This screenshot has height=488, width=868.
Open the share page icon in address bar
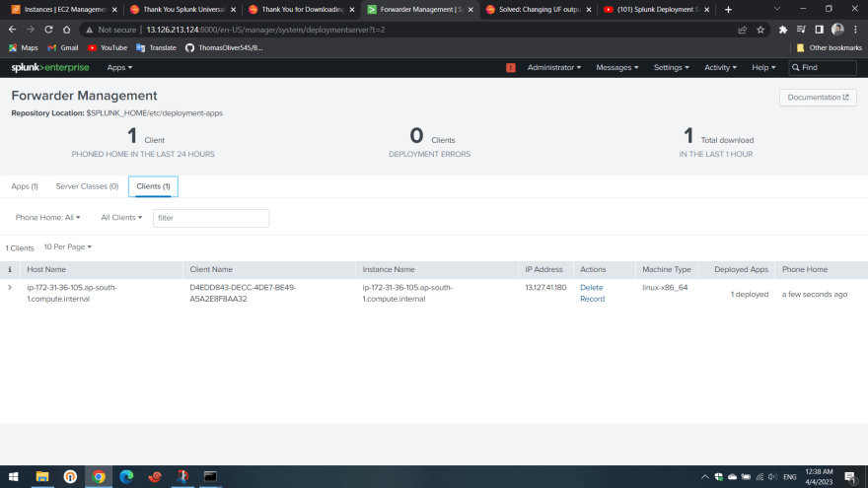click(743, 30)
